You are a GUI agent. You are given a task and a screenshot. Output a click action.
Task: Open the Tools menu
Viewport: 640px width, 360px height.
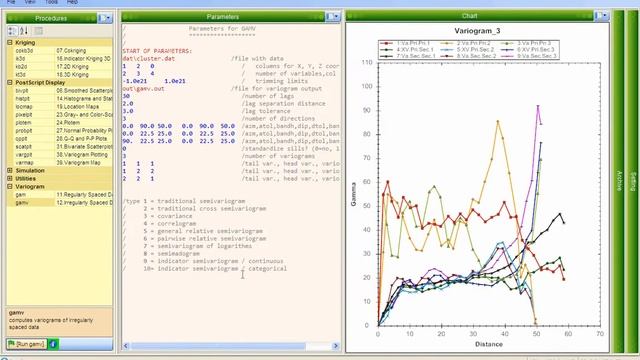click(51, 2)
